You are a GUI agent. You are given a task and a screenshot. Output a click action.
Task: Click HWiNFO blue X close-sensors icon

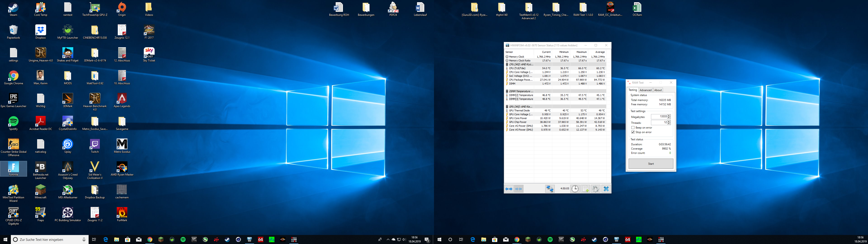pos(606,189)
